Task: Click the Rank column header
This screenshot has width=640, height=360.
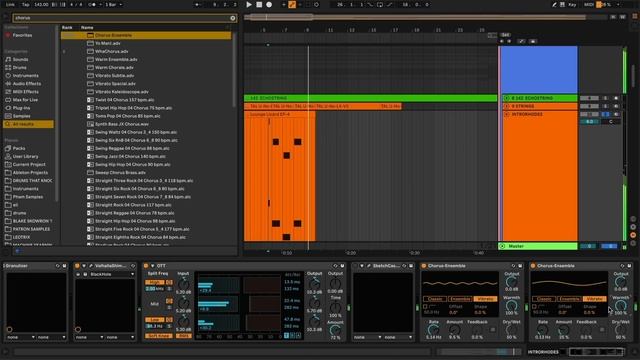Action: [x=67, y=27]
